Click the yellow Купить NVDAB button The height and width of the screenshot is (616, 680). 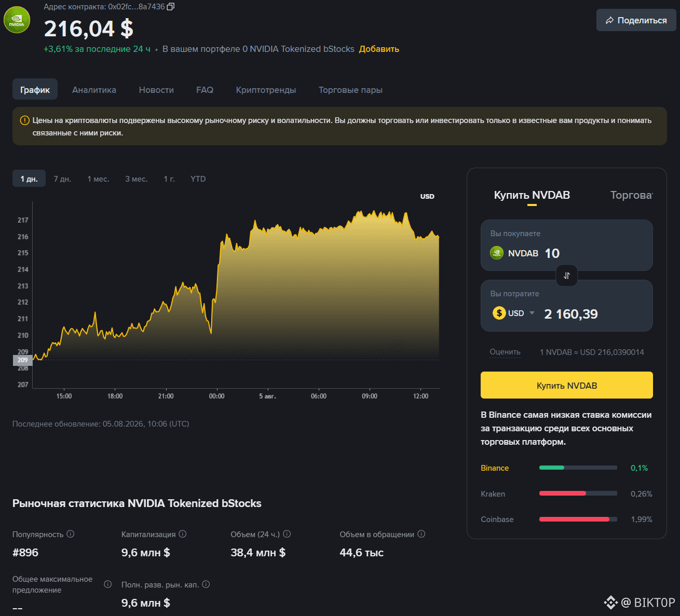tap(567, 385)
